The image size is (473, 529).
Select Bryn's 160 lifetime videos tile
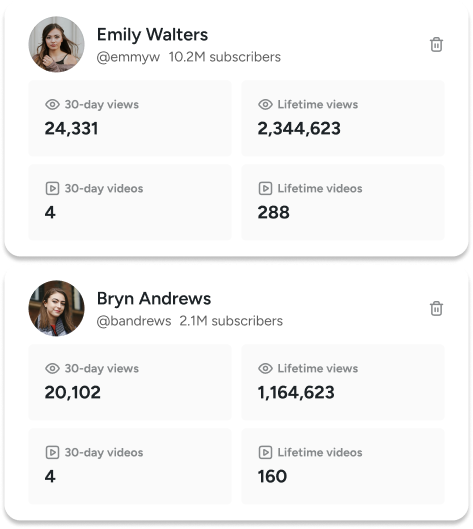point(343,466)
